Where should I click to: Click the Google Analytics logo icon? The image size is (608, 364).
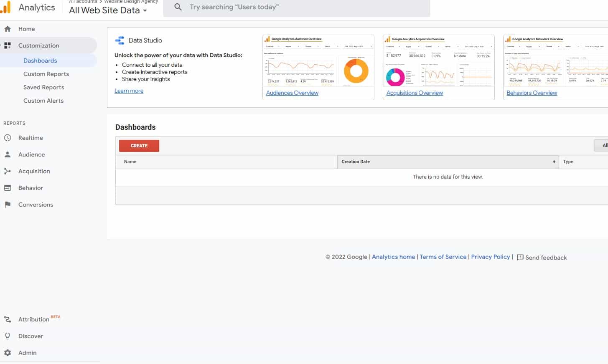[x=5, y=8]
